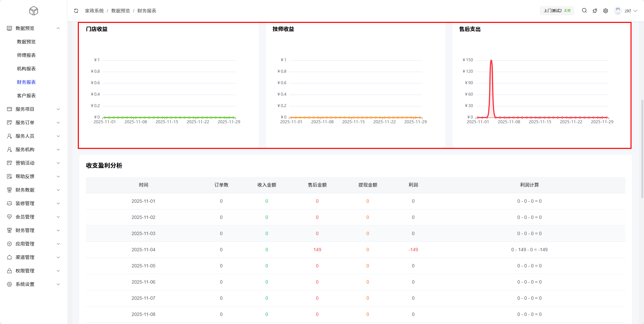Open 机构报表 submenu item
644x324 pixels.
(26, 69)
